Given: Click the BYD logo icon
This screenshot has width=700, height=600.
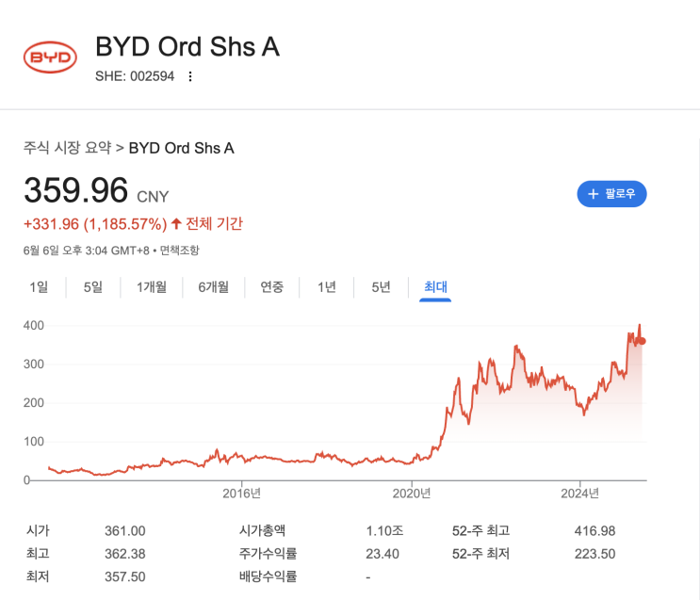Looking at the screenshot, I should pyautogui.click(x=50, y=57).
